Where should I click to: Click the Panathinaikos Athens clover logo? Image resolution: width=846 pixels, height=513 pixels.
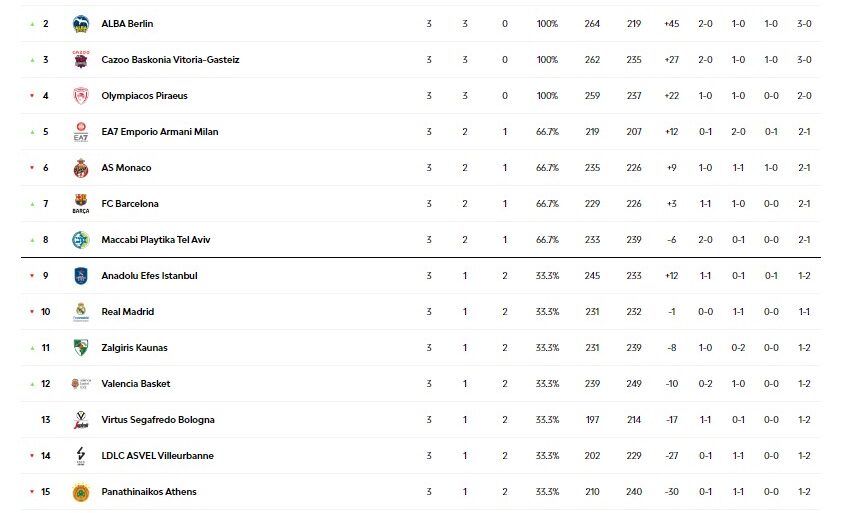(x=81, y=492)
